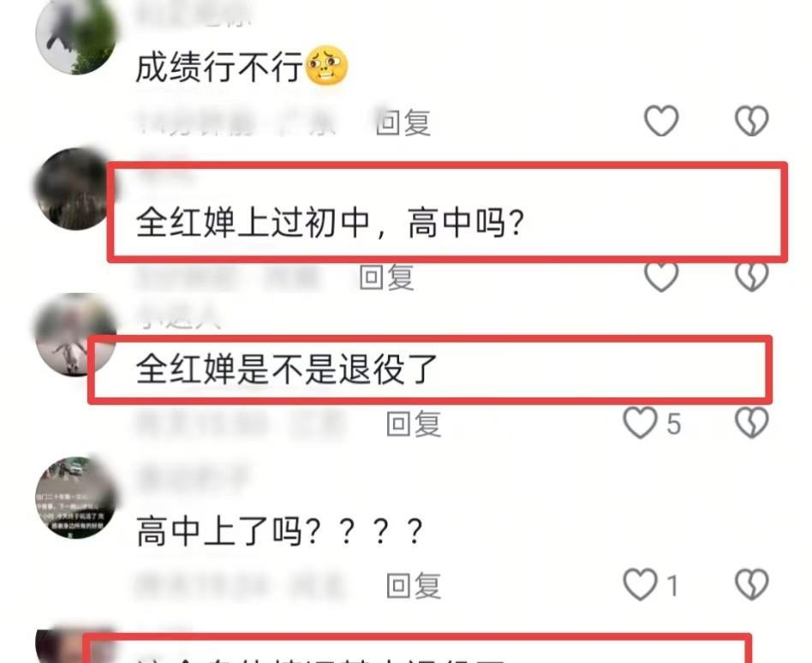Like the comment '全红婵上过初中，高中吗?'
Viewport: 812px width, 663px height.
[x=661, y=276]
